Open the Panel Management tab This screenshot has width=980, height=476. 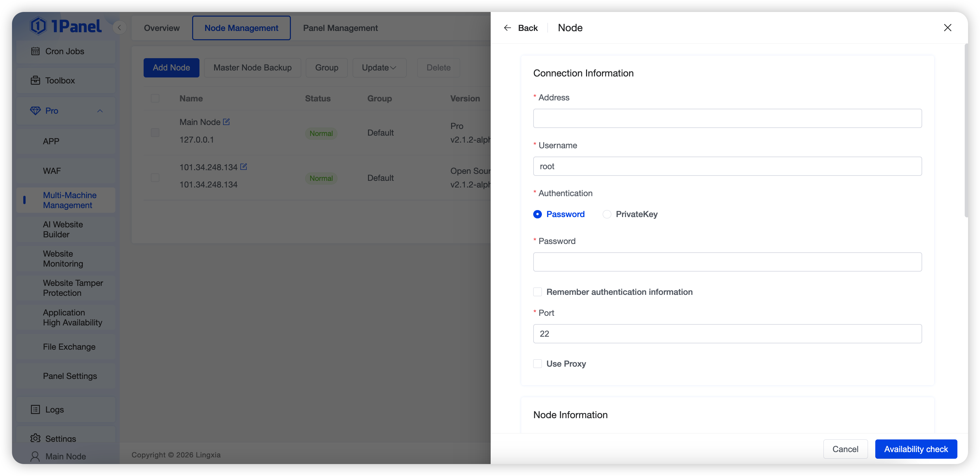(x=340, y=28)
